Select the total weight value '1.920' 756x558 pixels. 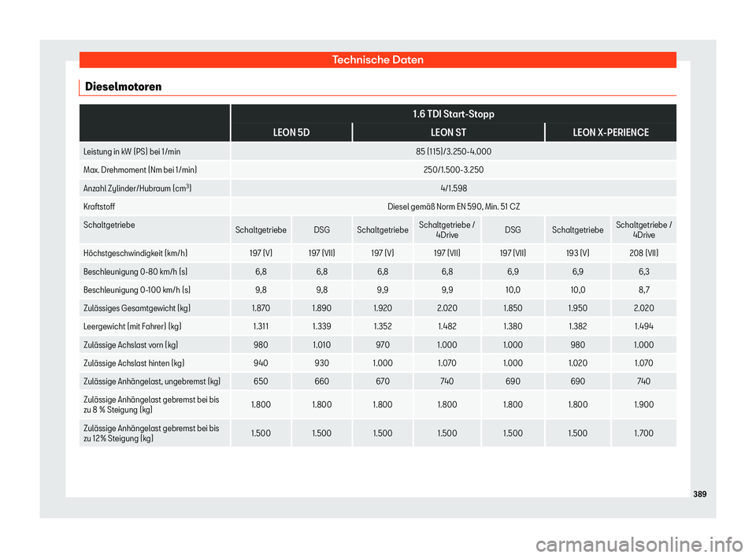pos(383,308)
